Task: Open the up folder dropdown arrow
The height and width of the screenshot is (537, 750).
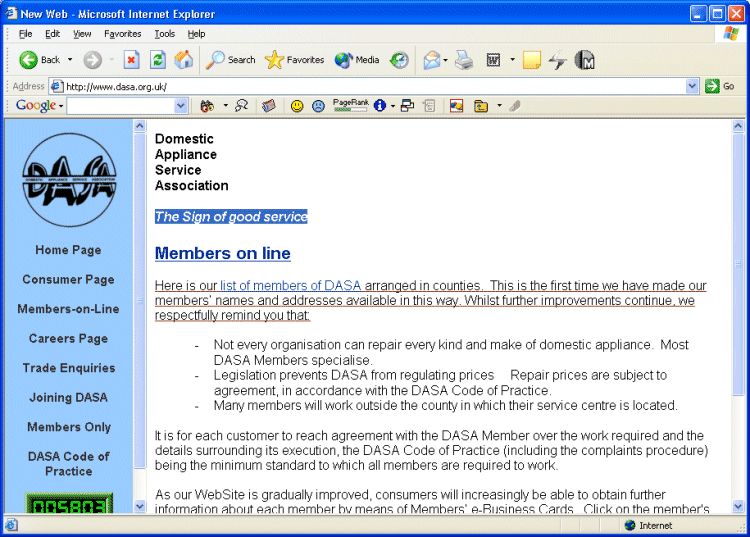Action: [499, 106]
